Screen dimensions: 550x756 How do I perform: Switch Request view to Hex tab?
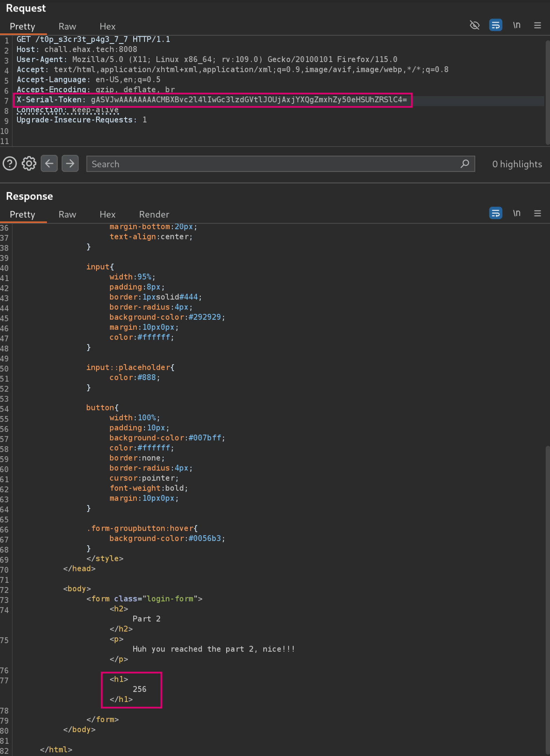107,27
